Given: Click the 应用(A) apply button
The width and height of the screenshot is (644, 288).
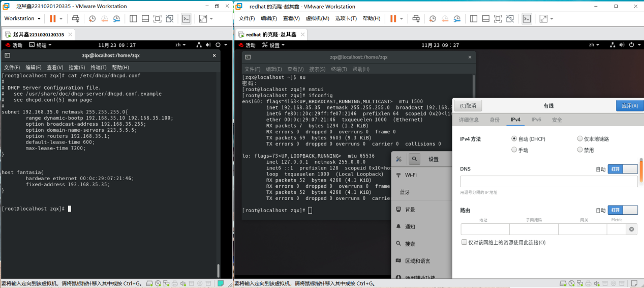Looking at the screenshot, I should click(x=630, y=106).
